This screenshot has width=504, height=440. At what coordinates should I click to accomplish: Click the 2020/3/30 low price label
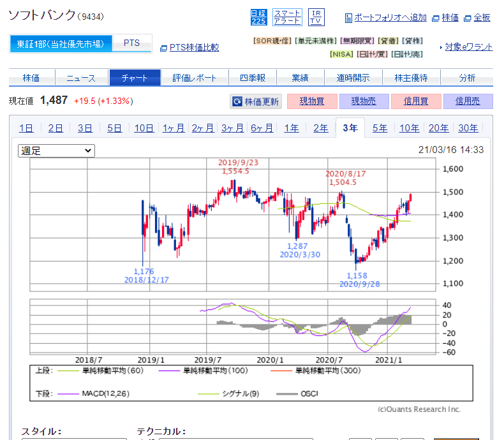[x=300, y=250]
